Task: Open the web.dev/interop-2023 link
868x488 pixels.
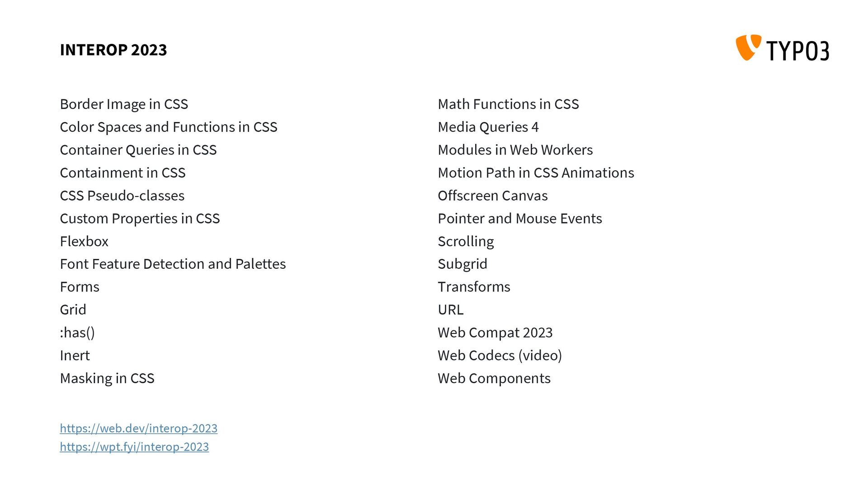Action: (x=139, y=428)
